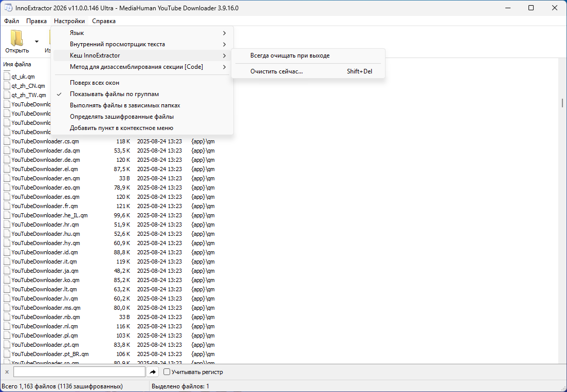567x392 pixels.
Task: Expand the Кеш InnoExtractor submenu arrow
Action: pyautogui.click(x=225, y=55)
